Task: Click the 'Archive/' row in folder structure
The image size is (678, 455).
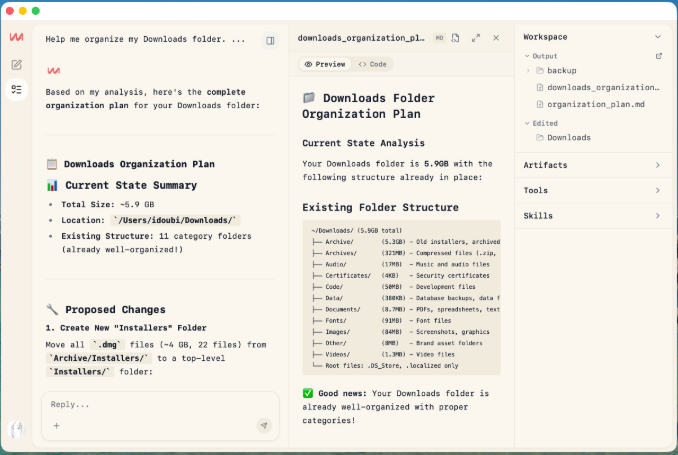Action: 406,242
